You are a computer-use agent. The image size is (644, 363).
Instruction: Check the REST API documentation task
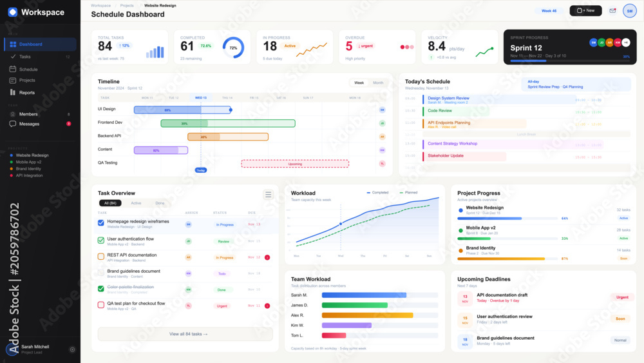tap(101, 257)
